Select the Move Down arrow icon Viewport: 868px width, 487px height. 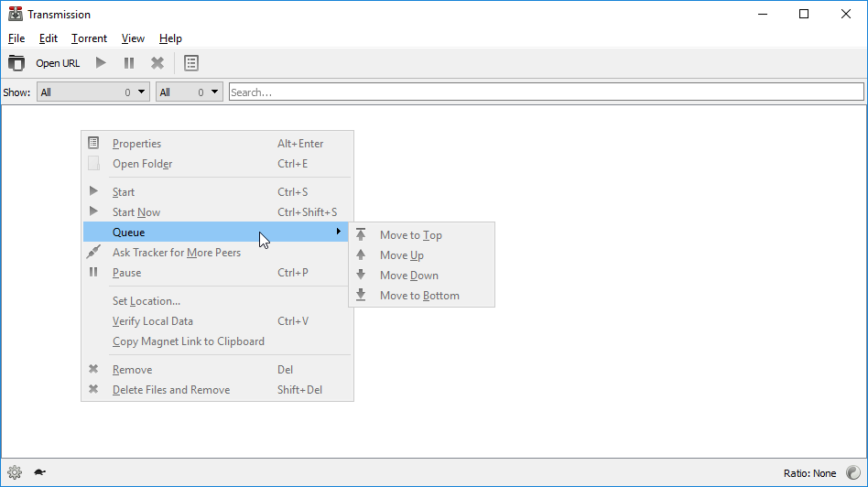(361, 275)
